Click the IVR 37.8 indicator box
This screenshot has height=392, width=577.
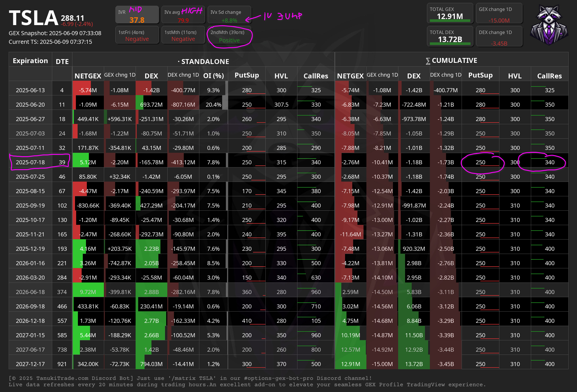pyautogui.click(x=137, y=15)
